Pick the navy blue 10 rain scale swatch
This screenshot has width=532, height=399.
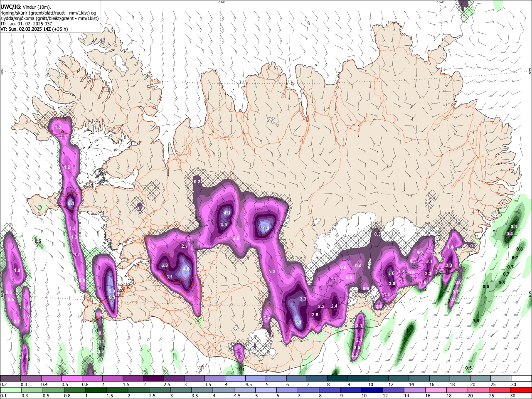(372, 390)
